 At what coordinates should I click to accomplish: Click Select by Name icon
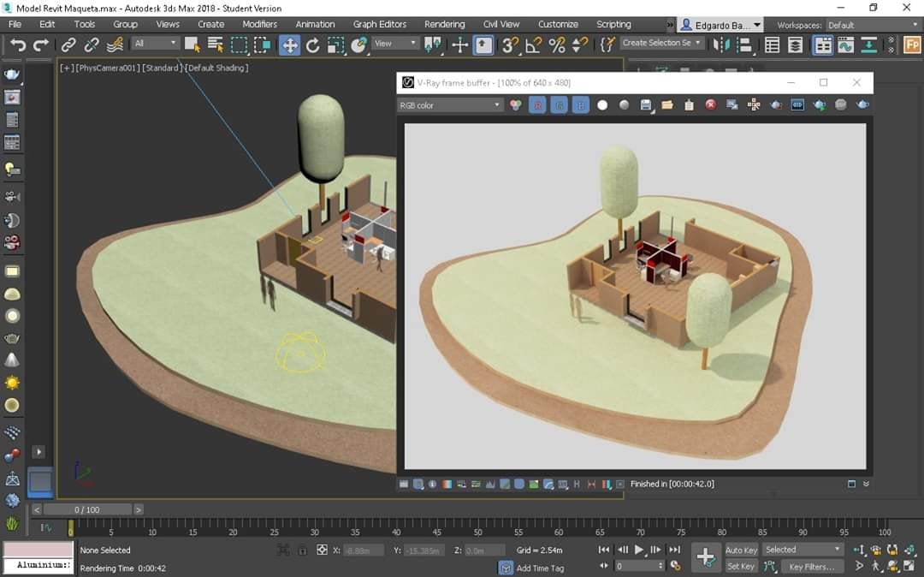click(x=216, y=45)
